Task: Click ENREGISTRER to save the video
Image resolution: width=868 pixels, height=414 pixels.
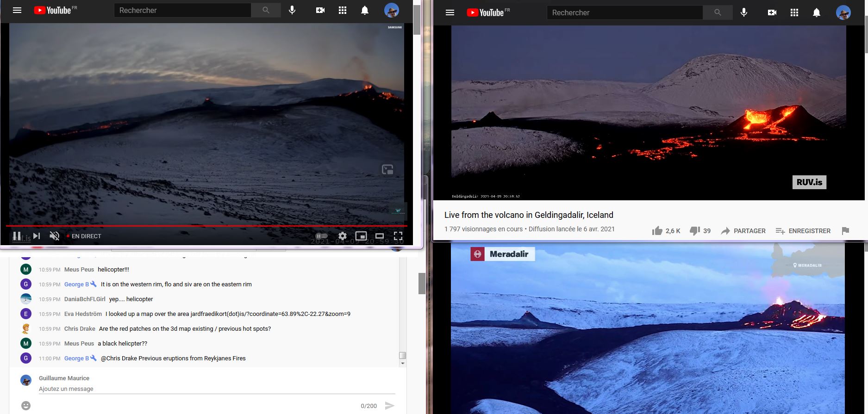Action: (x=803, y=231)
